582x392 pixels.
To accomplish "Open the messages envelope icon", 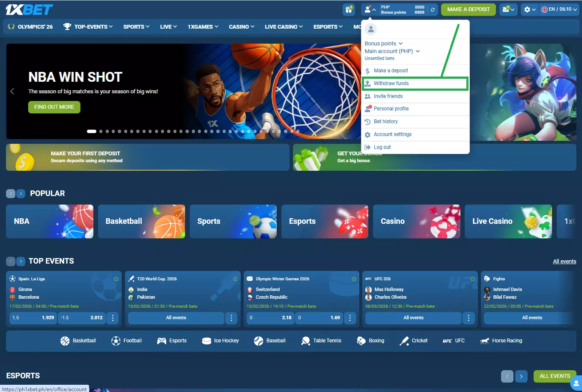I will 508,9.
